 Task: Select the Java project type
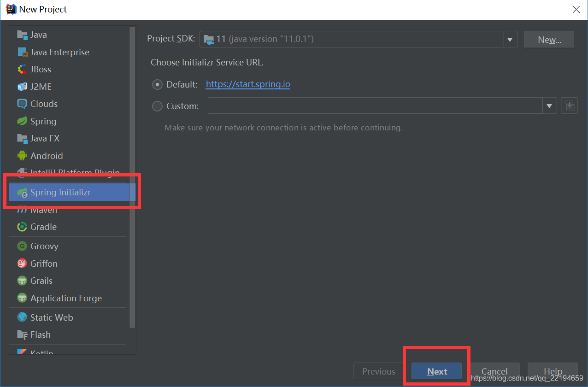[69, 35]
